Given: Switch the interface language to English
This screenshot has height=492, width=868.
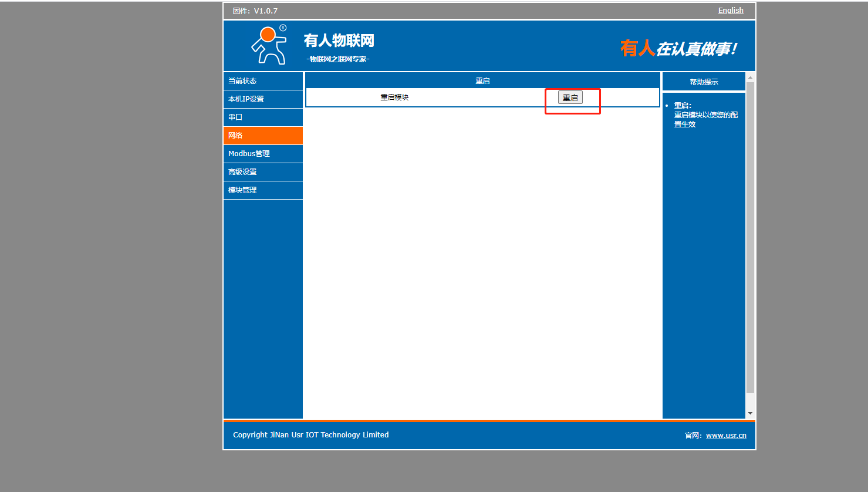Looking at the screenshot, I should click(730, 11).
